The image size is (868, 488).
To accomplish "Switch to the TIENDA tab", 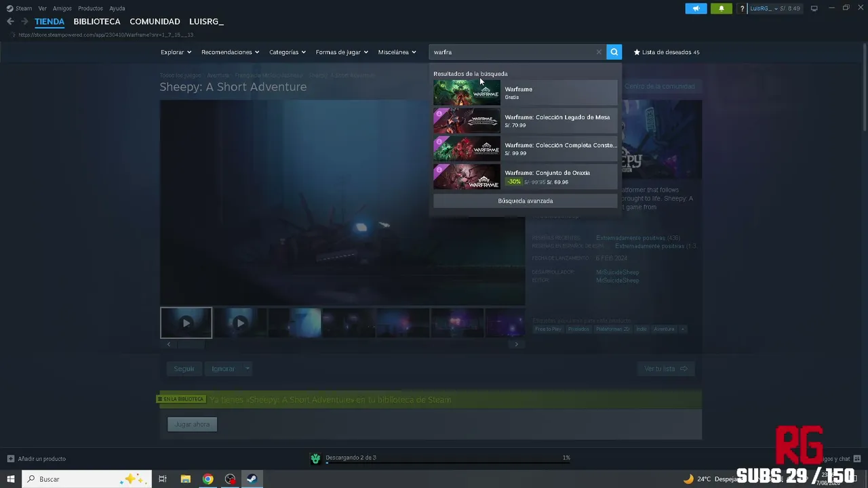I will (x=50, y=22).
